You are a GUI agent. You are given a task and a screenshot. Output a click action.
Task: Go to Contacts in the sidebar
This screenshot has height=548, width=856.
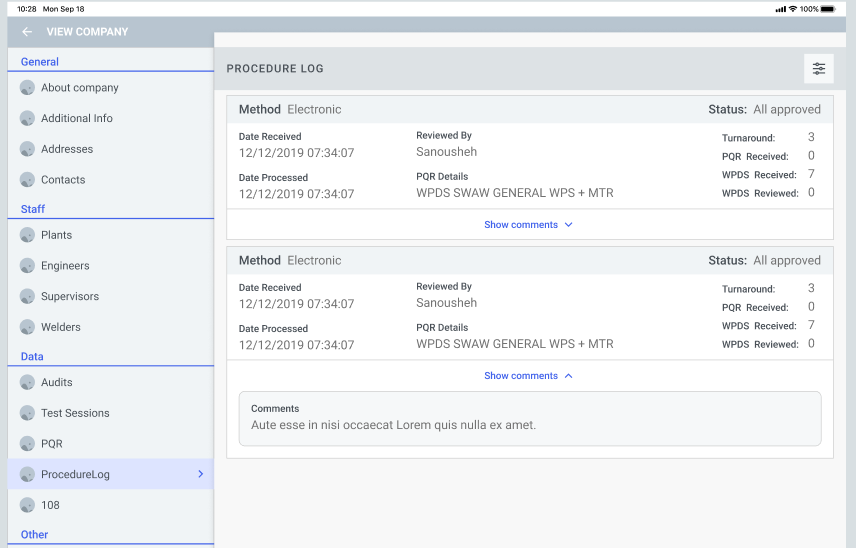tap(63, 180)
